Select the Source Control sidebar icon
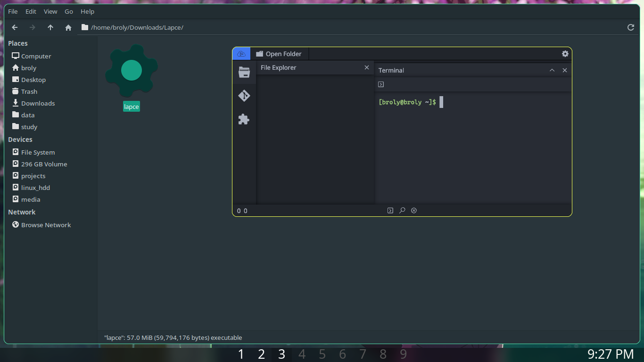 (244, 96)
